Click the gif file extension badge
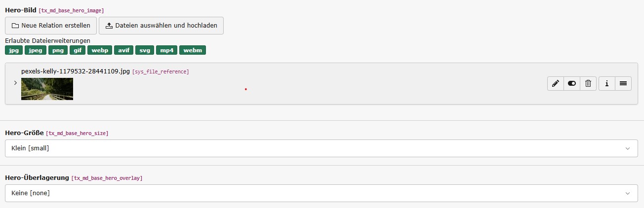The width and height of the screenshot is (644, 208). point(77,50)
